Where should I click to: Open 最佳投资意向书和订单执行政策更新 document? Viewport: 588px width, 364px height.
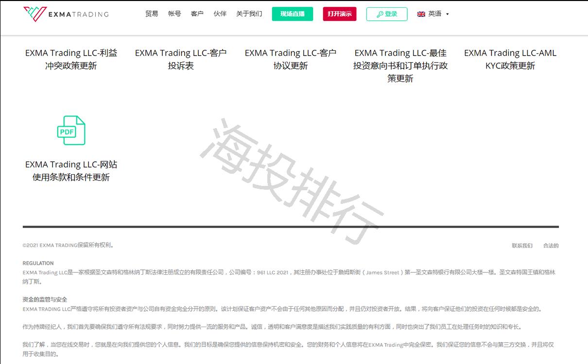click(400, 66)
